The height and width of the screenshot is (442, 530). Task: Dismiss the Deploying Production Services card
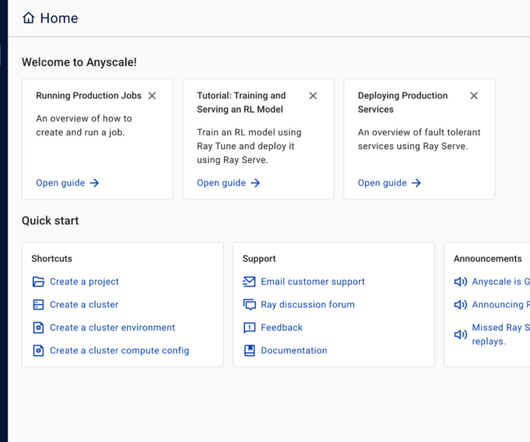click(474, 96)
